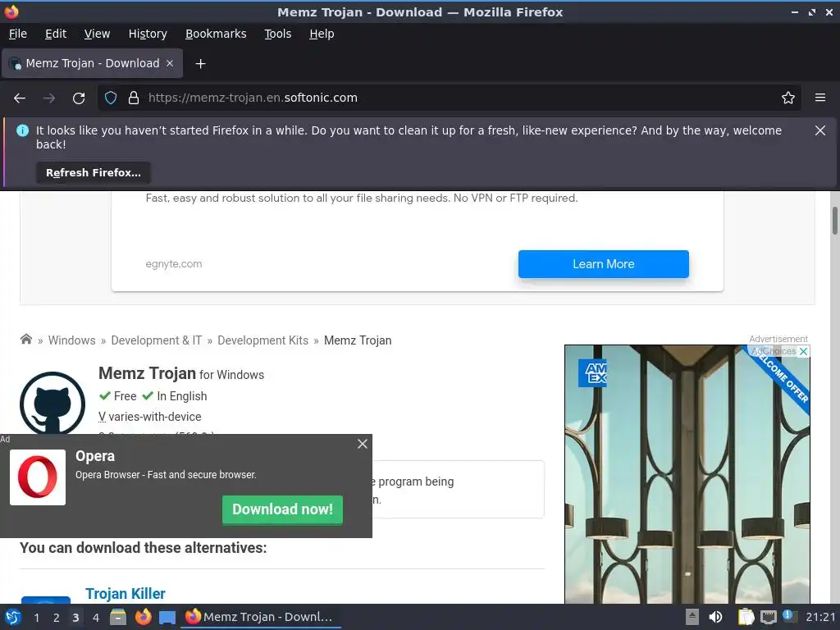Switch to workspace 1

[36, 618]
